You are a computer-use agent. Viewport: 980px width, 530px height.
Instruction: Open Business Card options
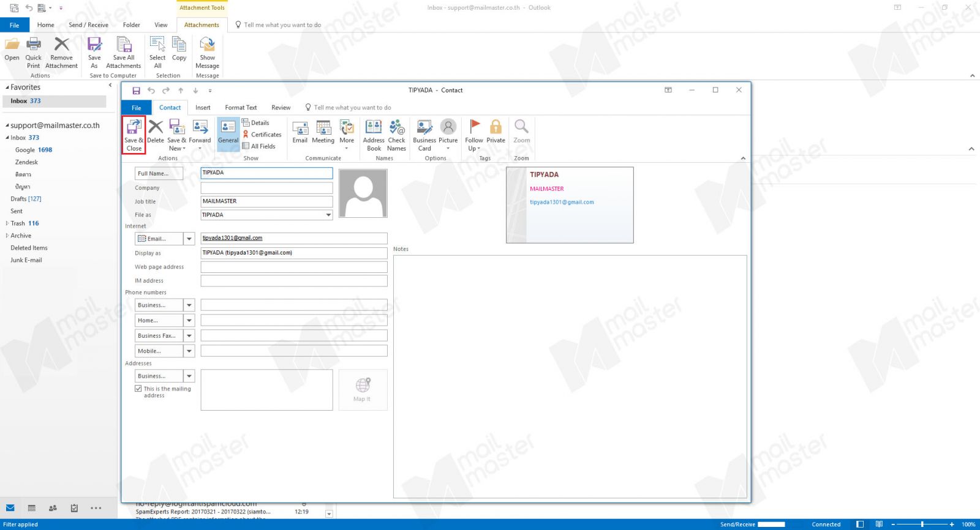pyautogui.click(x=424, y=135)
